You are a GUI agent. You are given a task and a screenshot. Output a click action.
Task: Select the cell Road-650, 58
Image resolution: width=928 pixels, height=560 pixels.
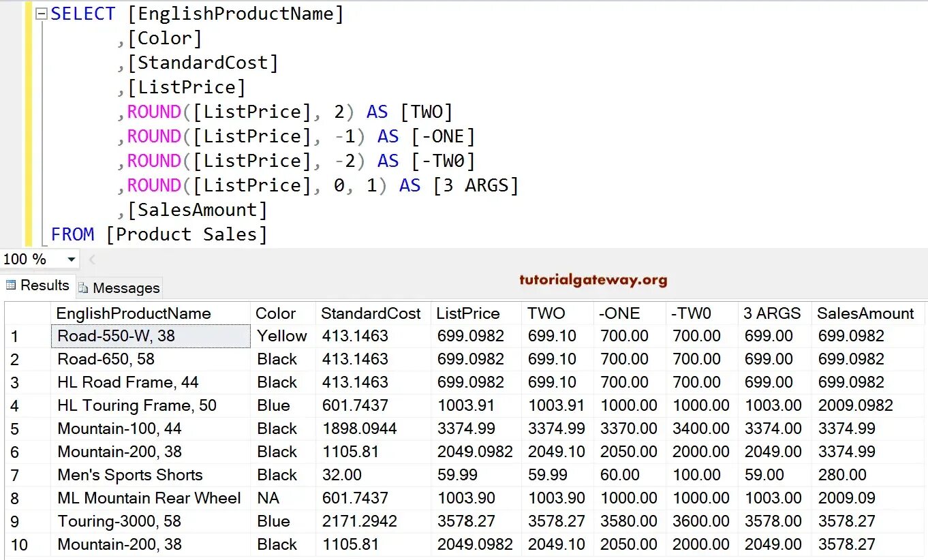point(151,360)
